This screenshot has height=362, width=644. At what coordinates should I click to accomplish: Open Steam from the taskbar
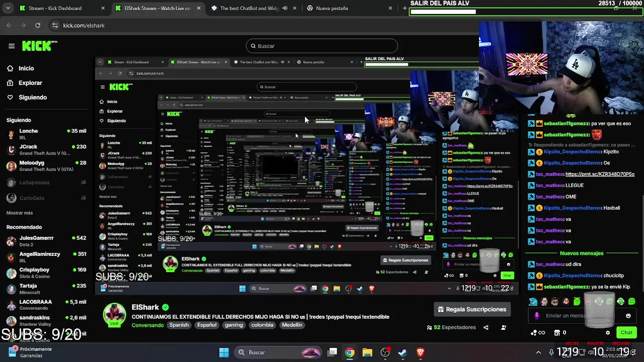(x=403, y=352)
